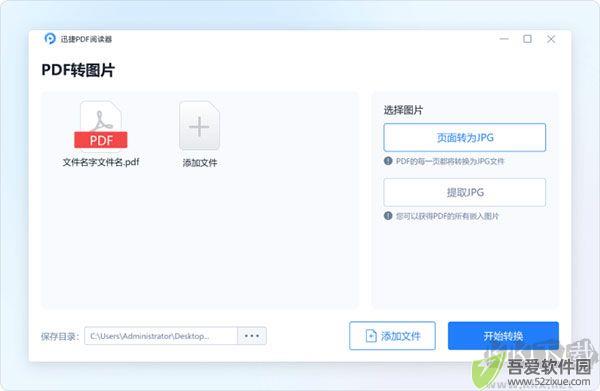Open folder browser with the ellipsis button
600x391 pixels.
click(x=252, y=336)
